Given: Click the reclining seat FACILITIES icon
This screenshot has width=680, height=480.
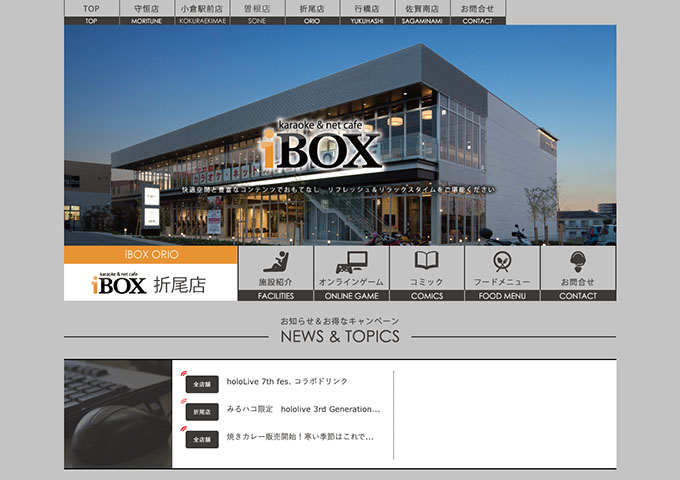Looking at the screenshot, I should pyautogui.click(x=276, y=261).
